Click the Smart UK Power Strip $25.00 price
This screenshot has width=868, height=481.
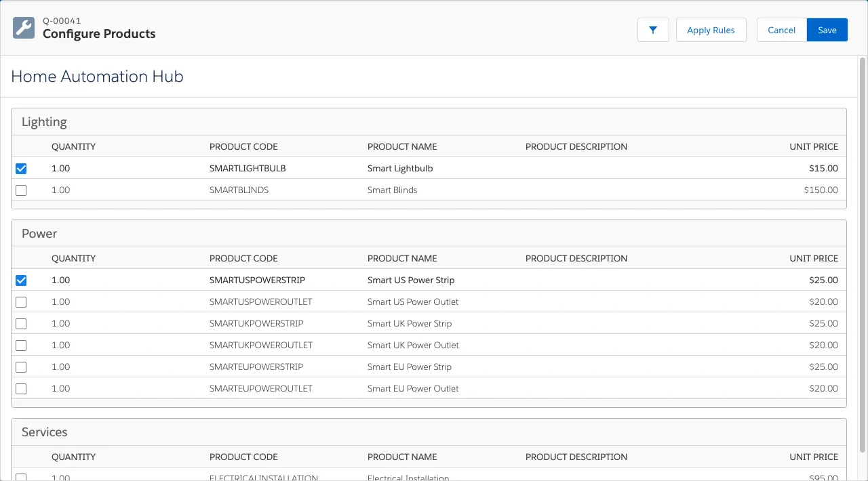(x=823, y=323)
